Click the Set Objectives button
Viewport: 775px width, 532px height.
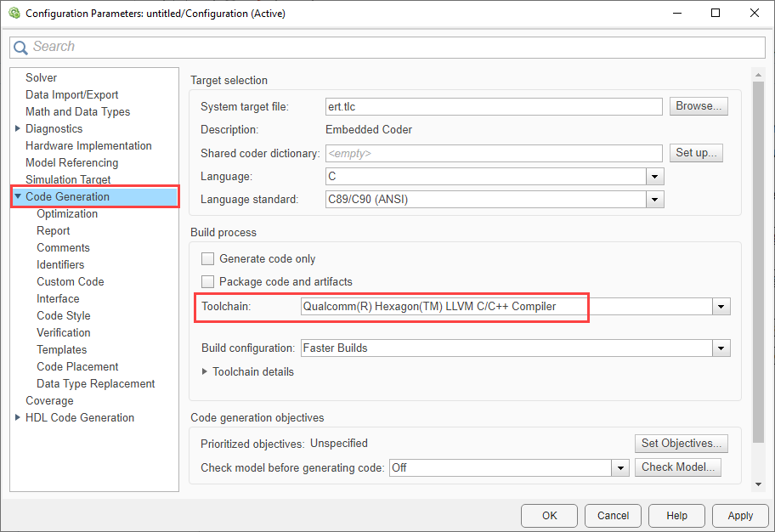(682, 443)
